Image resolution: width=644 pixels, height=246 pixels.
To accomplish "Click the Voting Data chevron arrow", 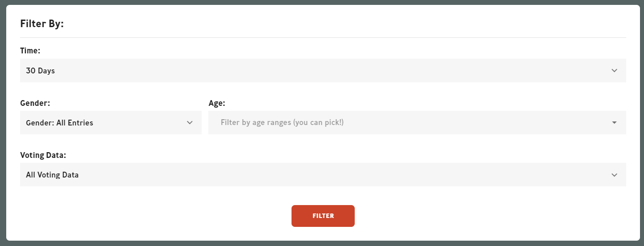I will (614, 175).
